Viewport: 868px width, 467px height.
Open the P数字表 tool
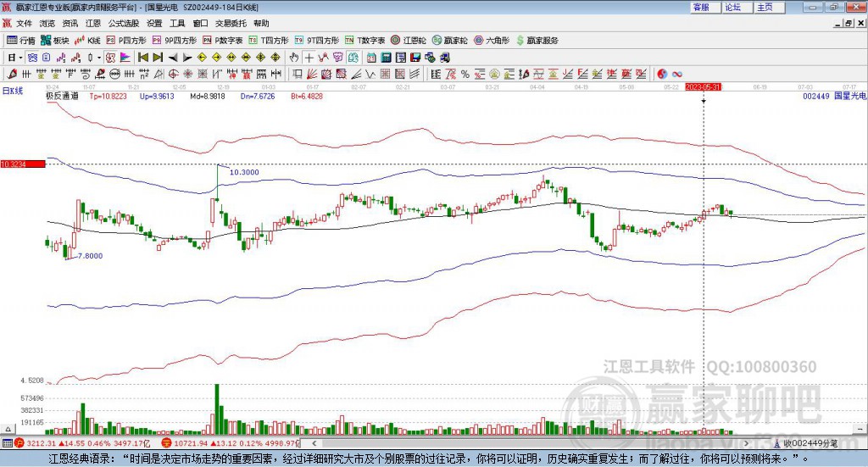pos(223,41)
